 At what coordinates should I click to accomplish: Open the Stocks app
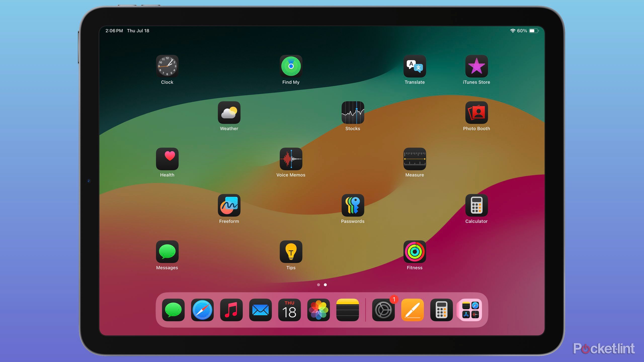click(x=353, y=113)
